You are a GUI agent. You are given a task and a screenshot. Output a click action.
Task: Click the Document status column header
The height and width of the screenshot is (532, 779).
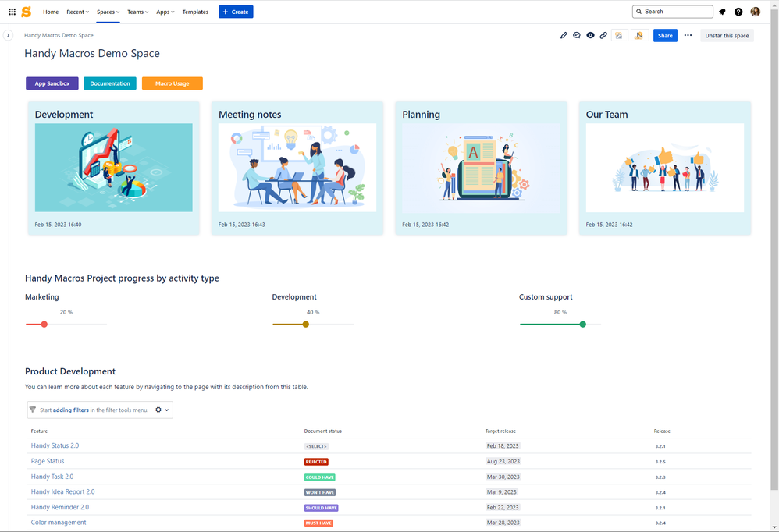tap(323, 431)
